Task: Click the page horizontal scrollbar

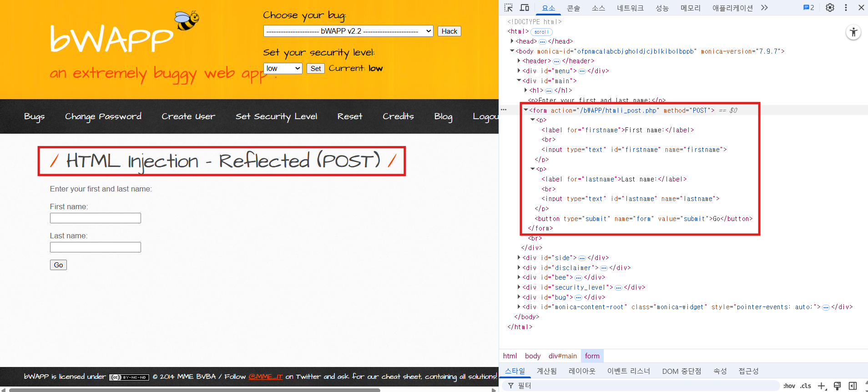Action: point(195,390)
